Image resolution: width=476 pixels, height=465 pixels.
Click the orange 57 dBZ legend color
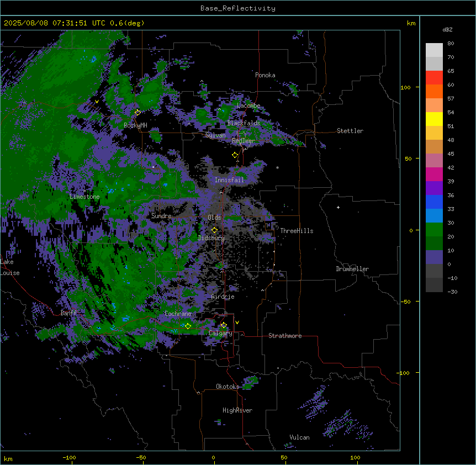[x=434, y=91]
